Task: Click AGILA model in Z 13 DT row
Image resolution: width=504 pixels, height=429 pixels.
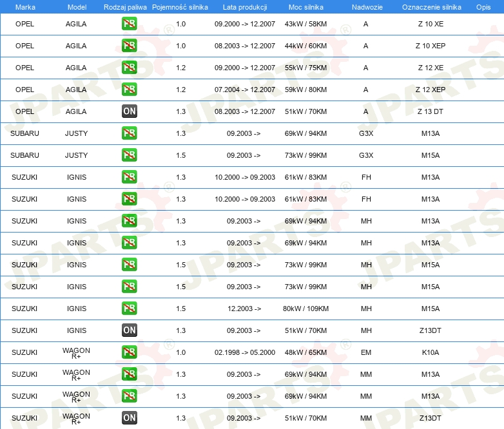Action: pos(76,111)
